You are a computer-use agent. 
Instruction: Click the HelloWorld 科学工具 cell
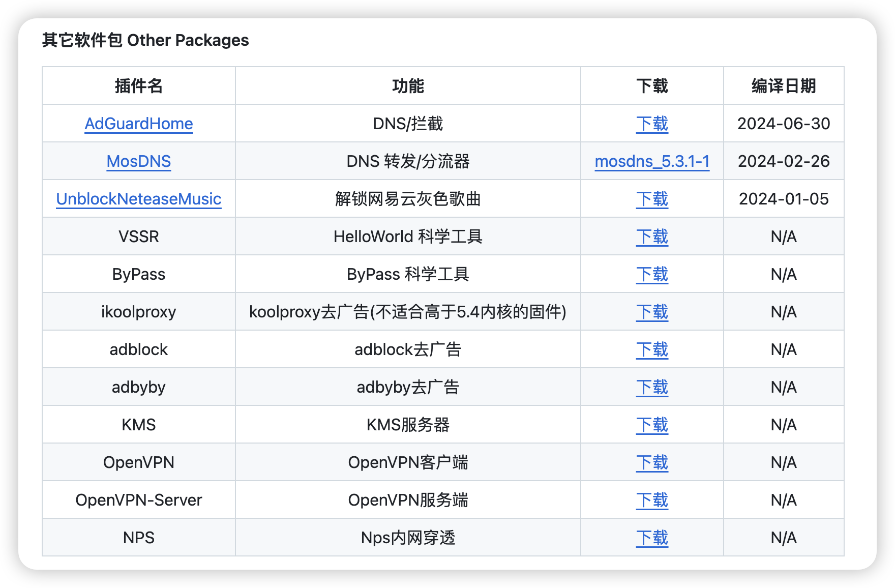[x=408, y=237]
